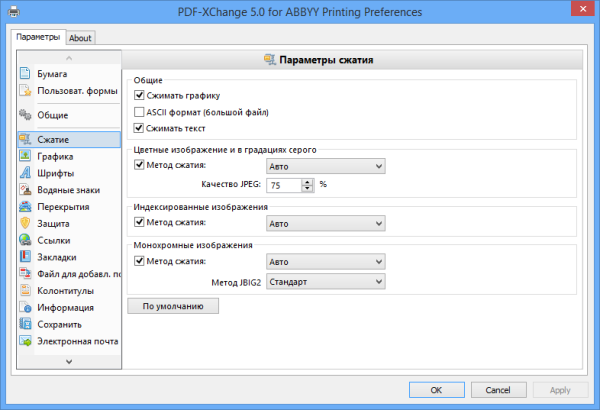
Task: Click the Водяные знаки watermark icon
Action: coord(26,190)
